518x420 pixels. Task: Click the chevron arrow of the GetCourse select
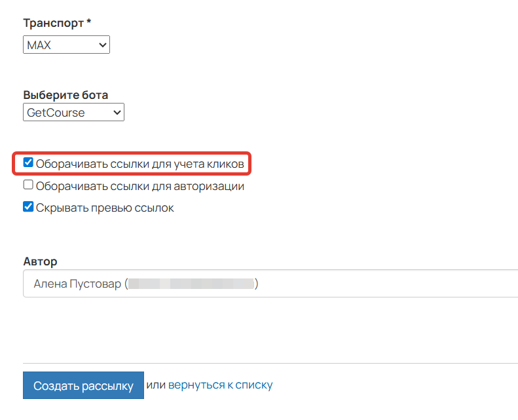click(117, 113)
